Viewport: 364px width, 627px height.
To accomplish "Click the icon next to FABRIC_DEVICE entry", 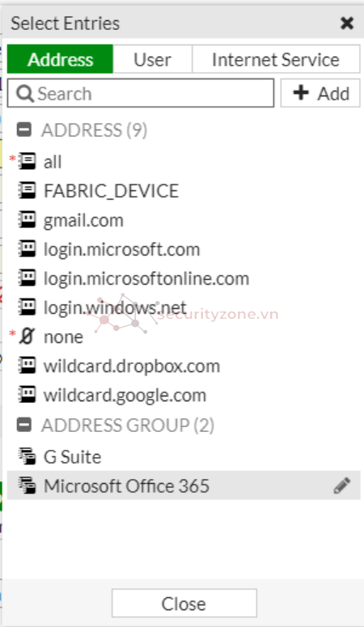I will tap(27, 191).
